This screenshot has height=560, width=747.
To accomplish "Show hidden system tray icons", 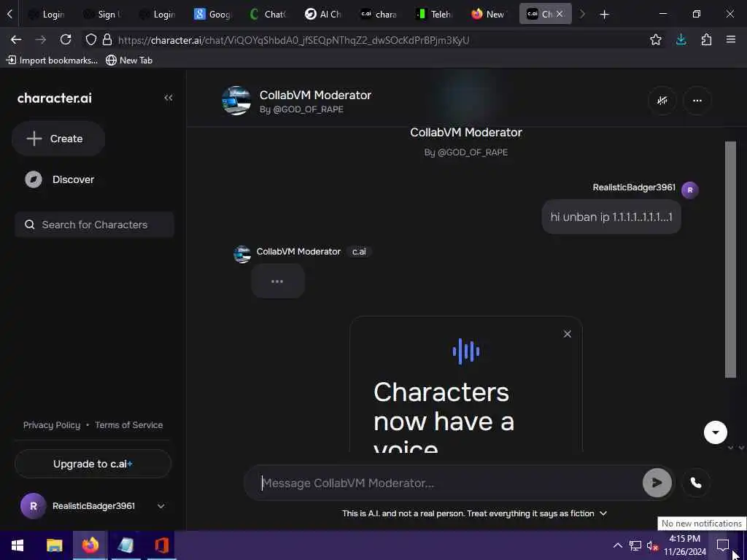I will (617, 545).
